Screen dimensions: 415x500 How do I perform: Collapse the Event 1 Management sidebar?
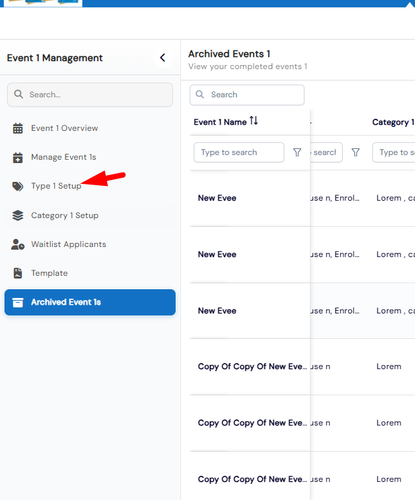[x=163, y=58]
